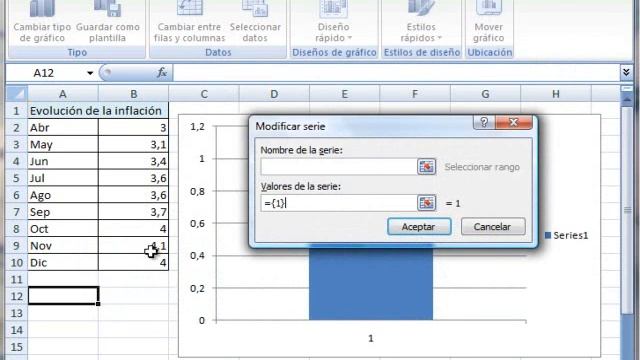
Task: Close the Modificar serie dialog
Action: [513, 122]
